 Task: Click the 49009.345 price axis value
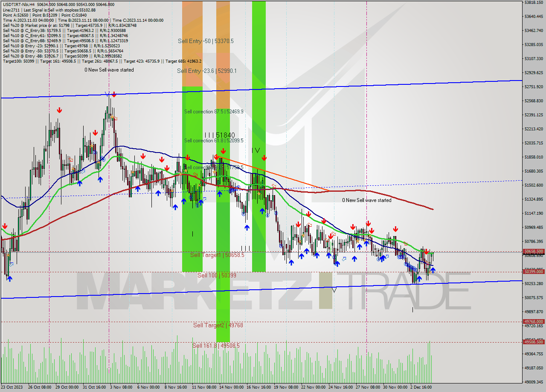[x=534, y=382]
